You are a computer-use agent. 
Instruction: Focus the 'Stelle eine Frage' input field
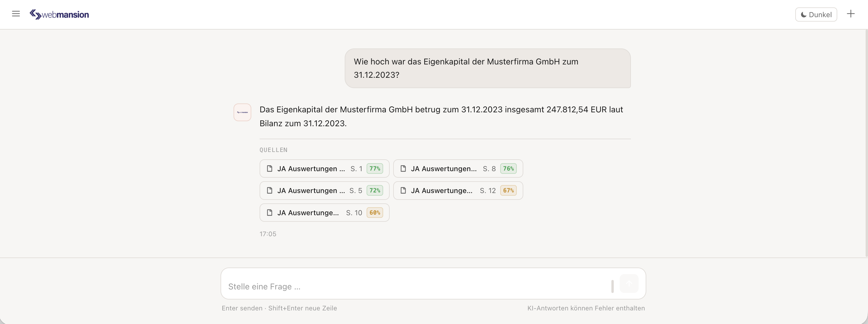coord(418,286)
